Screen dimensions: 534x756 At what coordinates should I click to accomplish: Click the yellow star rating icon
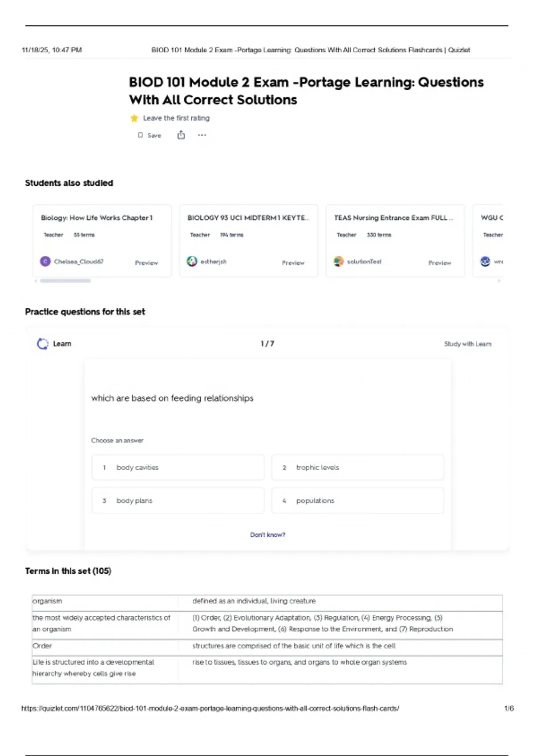tap(134, 118)
